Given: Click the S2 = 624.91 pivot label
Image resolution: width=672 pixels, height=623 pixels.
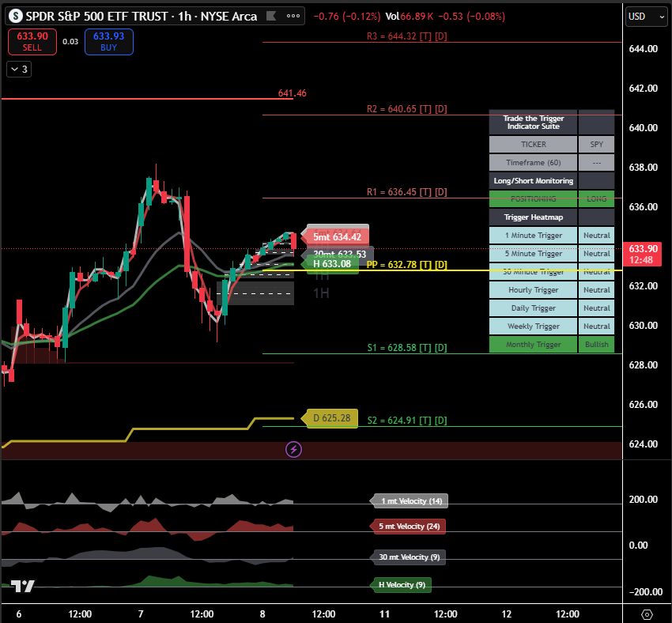Looking at the screenshot, I should pos(406,421).
